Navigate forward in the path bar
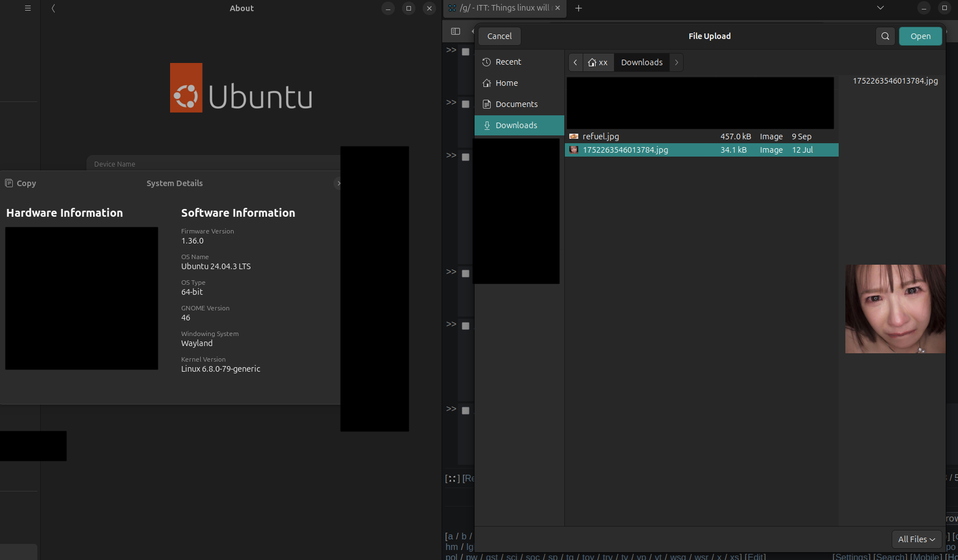Viewport: 958px width, 560px height. coord(676,62)
